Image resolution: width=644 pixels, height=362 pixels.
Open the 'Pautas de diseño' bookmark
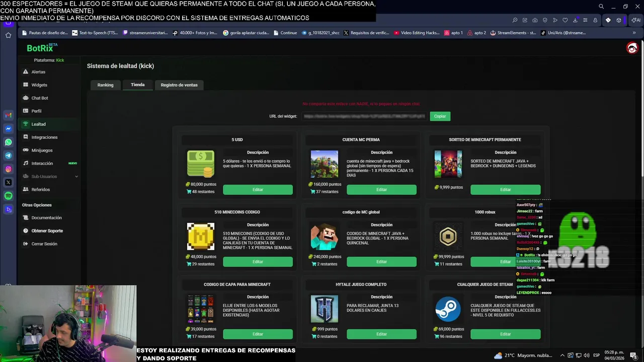click(45, 33)
